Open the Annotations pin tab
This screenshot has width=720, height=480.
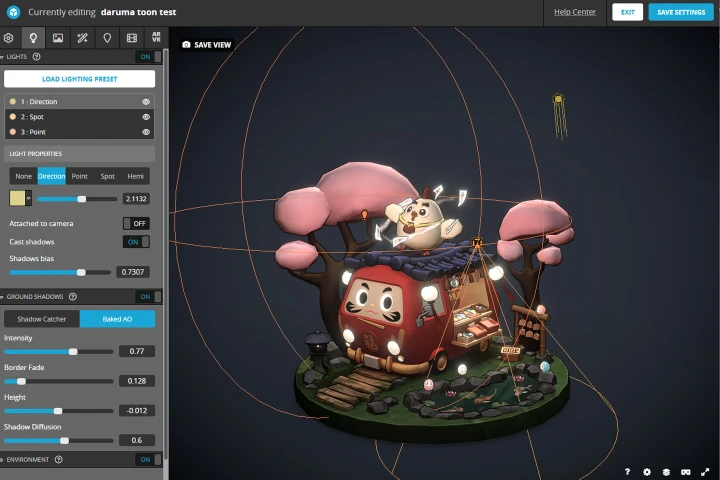click(107, 38)
